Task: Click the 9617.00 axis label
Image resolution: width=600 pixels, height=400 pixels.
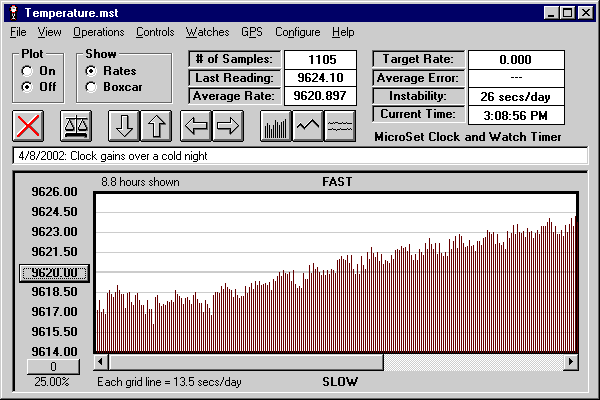Action: coord(54,312)
